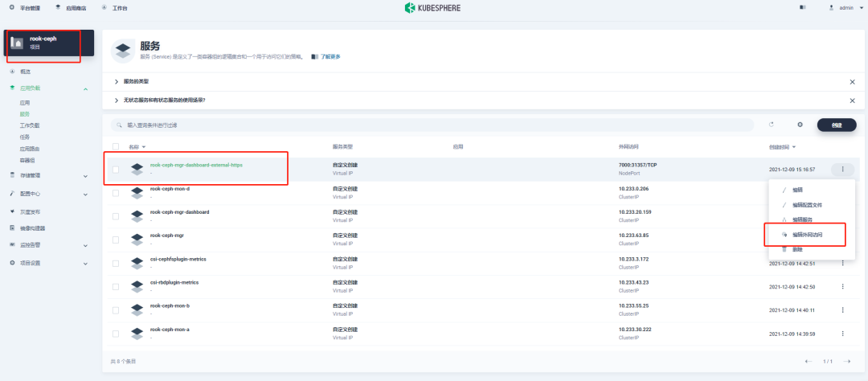Check the rook-ceph-mon-d row checkbox
The height and width of the screenshot is (381, 868).
[x=116, y=193]
